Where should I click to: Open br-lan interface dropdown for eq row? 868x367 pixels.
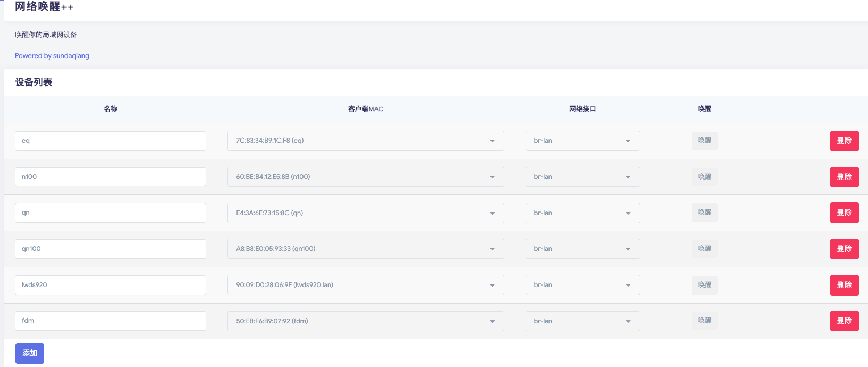[x=582, y=141]
